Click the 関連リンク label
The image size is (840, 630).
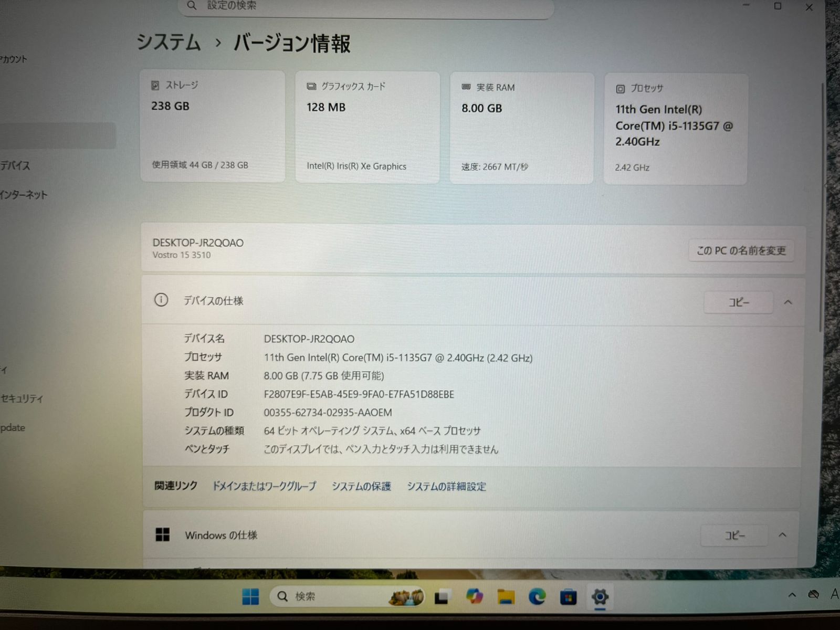176,486
